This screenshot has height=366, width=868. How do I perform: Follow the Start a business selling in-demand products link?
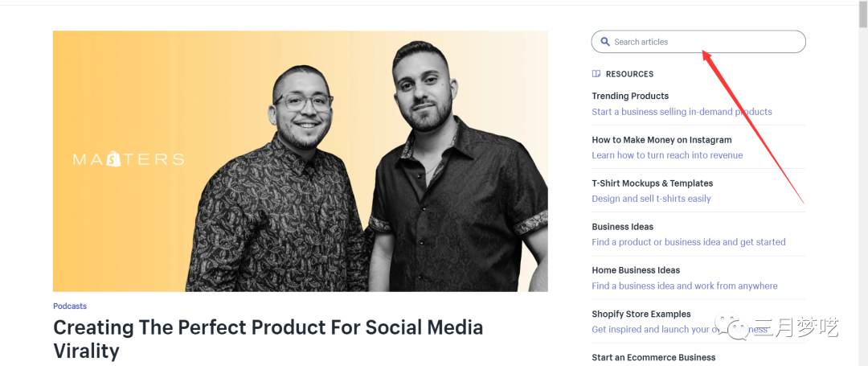[x=682, y=112]
